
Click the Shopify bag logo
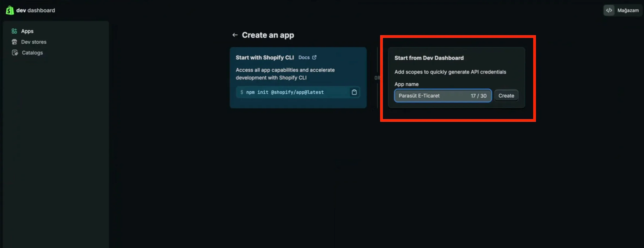[10, 10]
